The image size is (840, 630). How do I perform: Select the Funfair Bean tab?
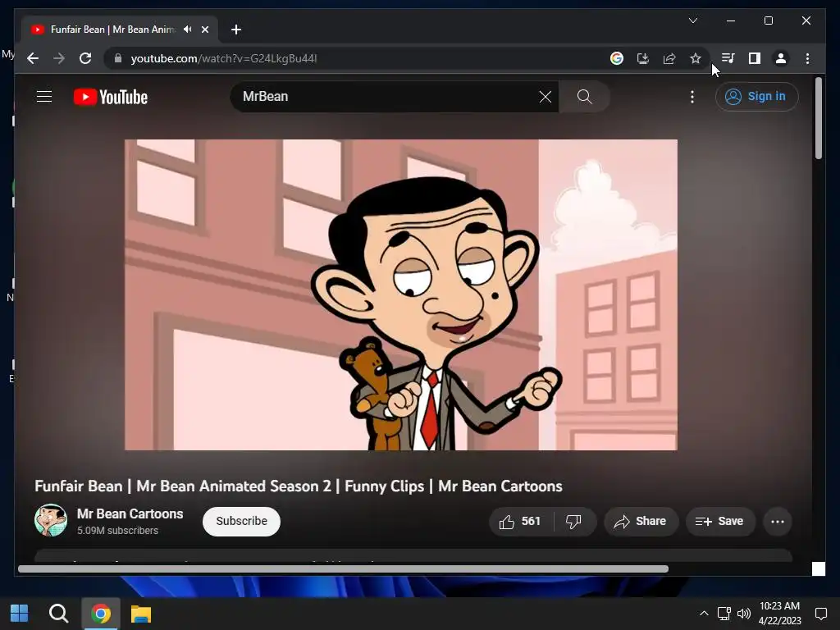(x=119, y=30)
